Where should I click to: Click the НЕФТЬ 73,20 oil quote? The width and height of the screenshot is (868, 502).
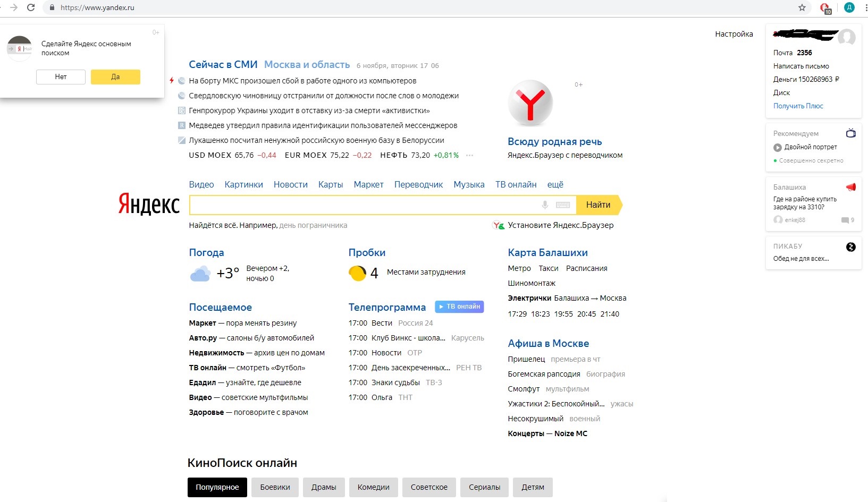pos(419,155)
